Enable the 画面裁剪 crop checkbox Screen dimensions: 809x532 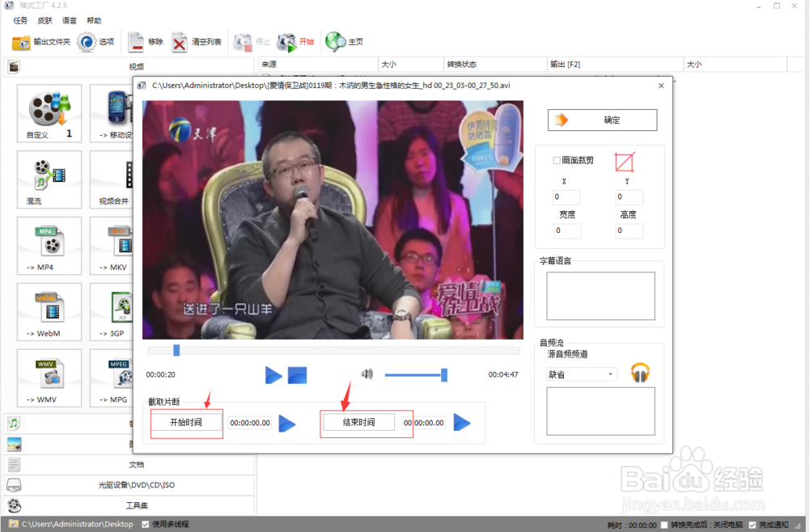557,160
